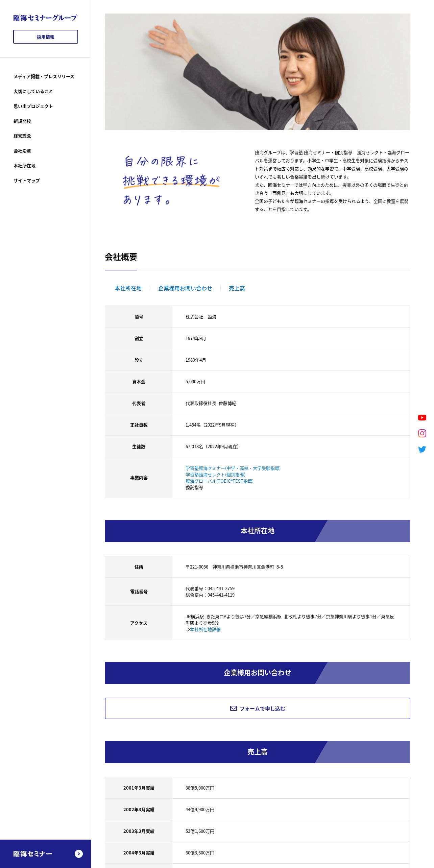Click the envelope icon in form button
This screenshot has width=434, height=868.
233,708
